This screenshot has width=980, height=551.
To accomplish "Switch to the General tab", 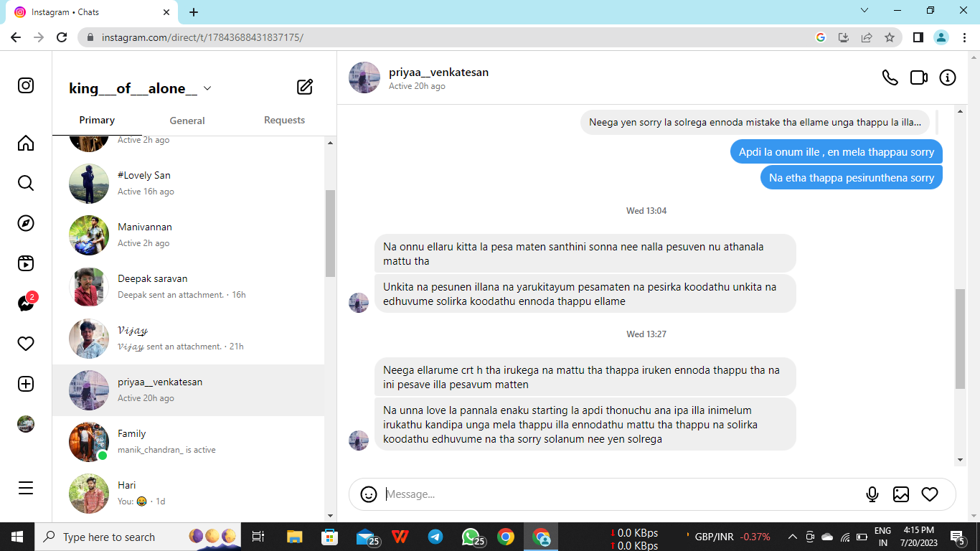I will pyautogui.click(x=187, y=121).
